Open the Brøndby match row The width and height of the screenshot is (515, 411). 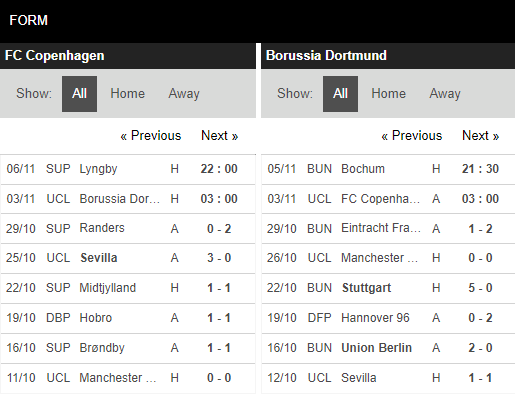pyautogui.click(x=128, y=348)
